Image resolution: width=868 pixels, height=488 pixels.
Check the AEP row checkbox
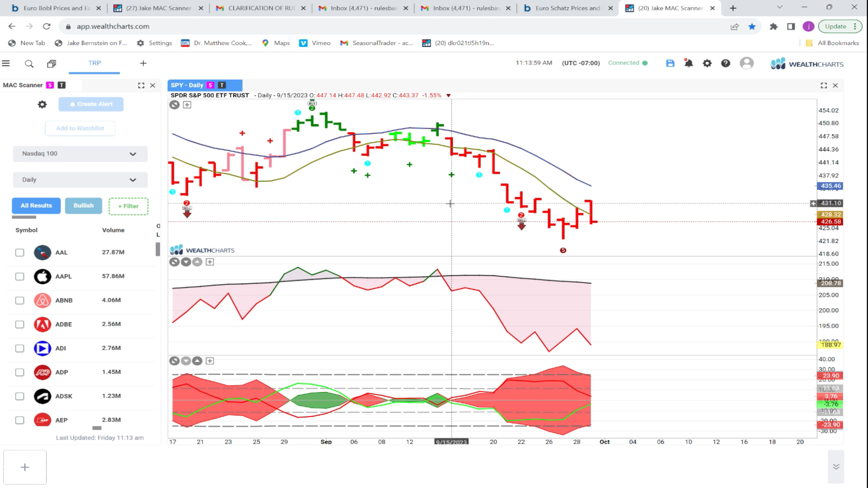tap(19, 420)
